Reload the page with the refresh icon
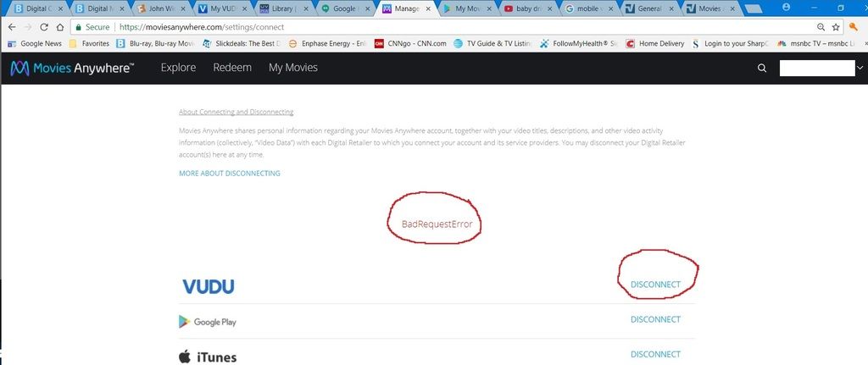The image size is (868, 365). [44, 27]
